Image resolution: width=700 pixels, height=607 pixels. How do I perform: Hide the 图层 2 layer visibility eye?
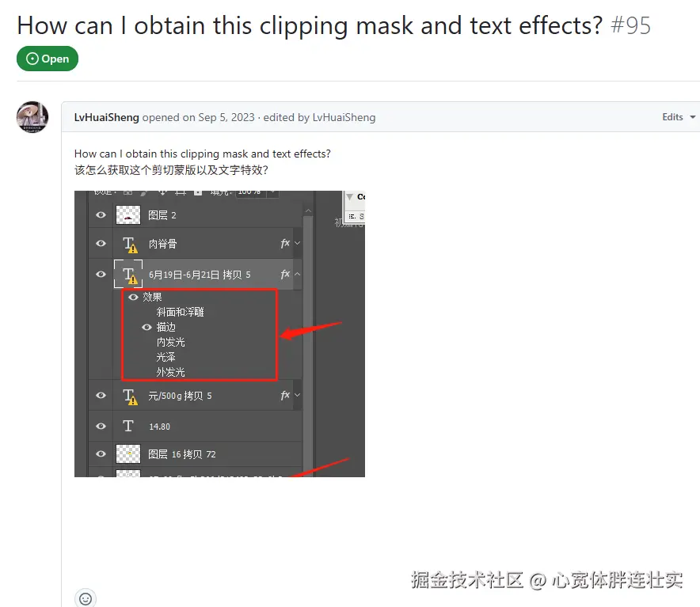101,215
